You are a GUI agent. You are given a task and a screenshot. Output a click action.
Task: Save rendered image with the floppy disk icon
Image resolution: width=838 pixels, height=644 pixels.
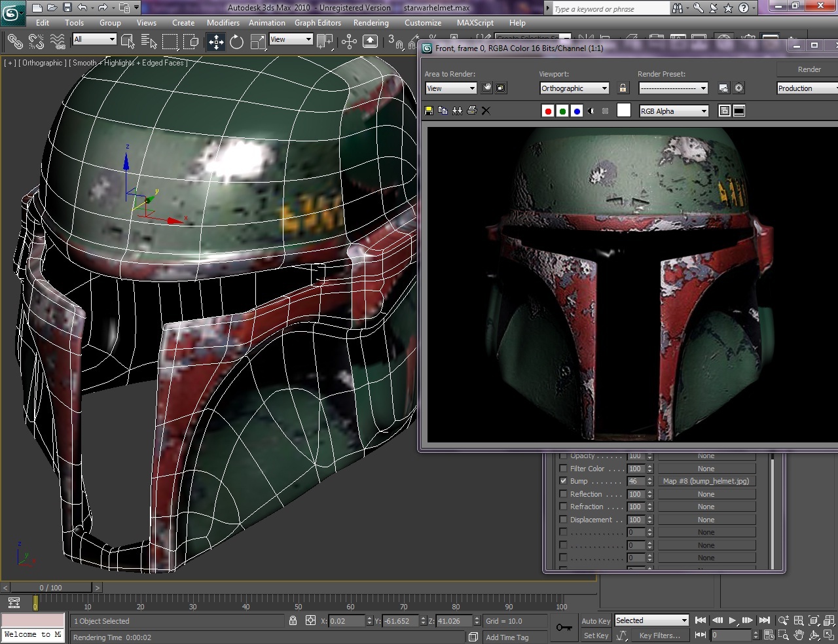(429, 111)
